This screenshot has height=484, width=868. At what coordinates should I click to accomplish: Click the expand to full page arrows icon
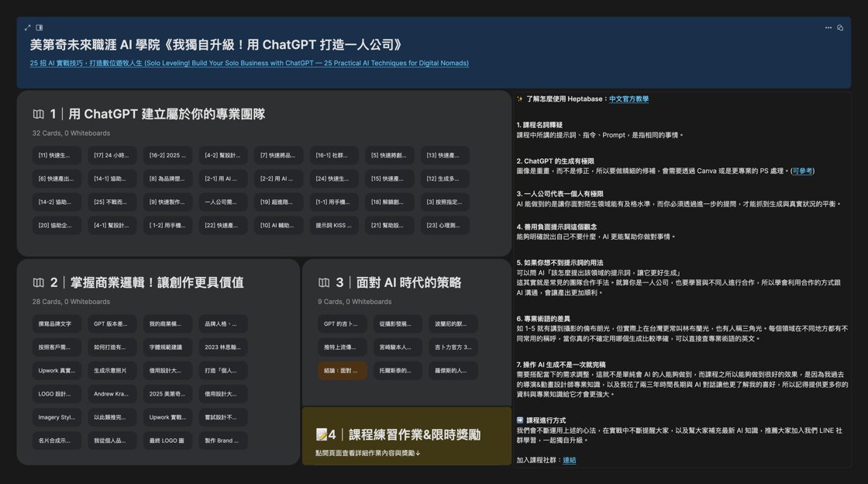(x=28, y=28)
